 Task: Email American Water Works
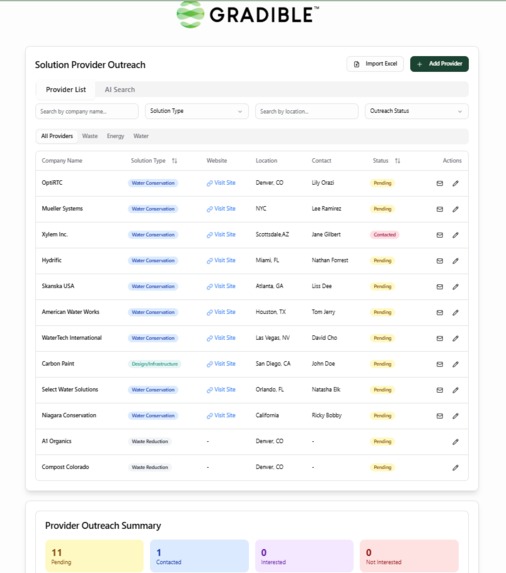click(440, 313)
